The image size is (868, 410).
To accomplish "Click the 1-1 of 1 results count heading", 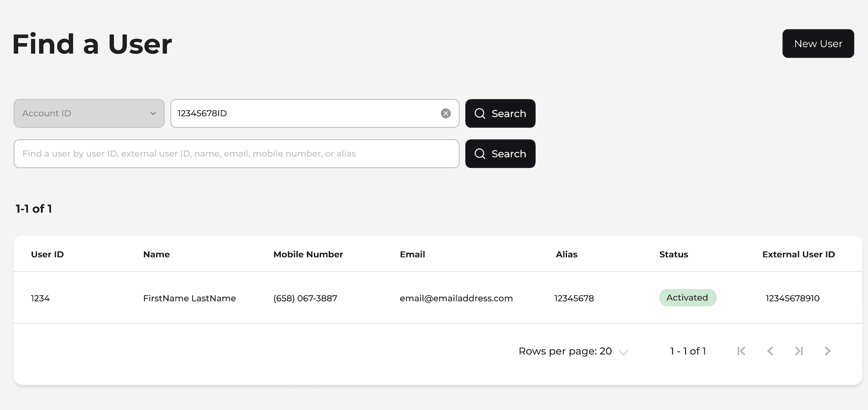I will (x=34, y=209).
